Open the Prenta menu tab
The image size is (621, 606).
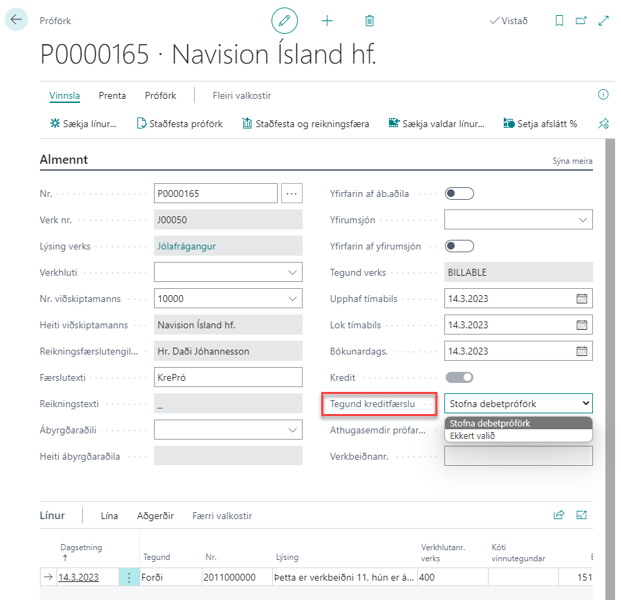point(112,96)
